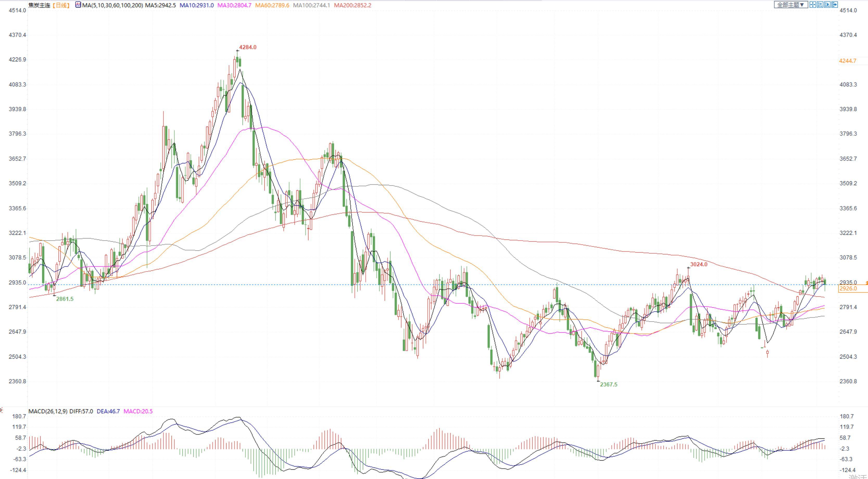Click the magenta MA30:2804.7 legend label
The height and width of the screenshot is (479, 868).
click(234, 5)
